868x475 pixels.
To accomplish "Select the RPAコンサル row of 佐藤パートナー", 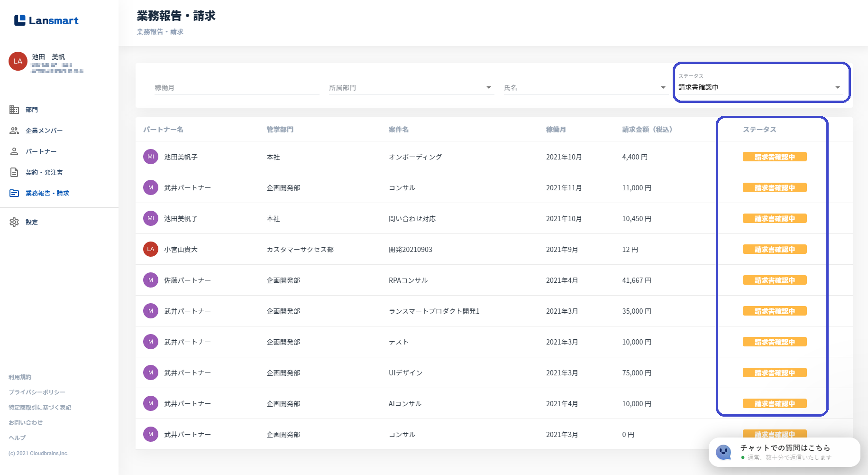I will [x=408, y=280].
